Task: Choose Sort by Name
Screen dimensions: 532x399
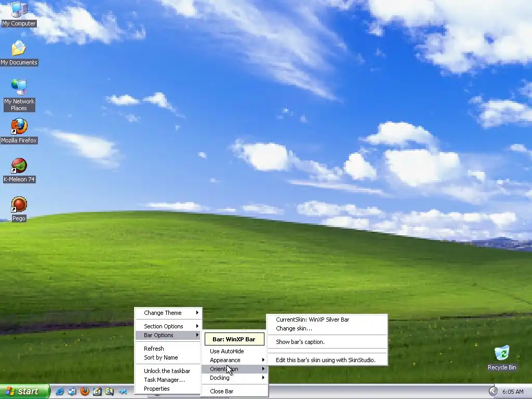Action: coord(169,357)
